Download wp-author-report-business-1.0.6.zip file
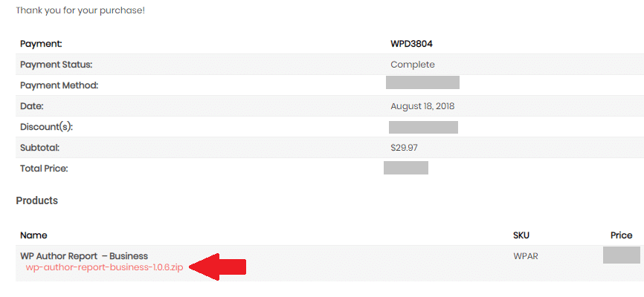The width and height of the screenshot is (644, 297). point(104,267)
